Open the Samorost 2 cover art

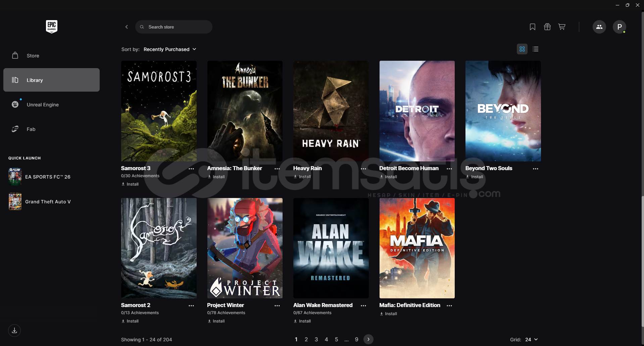[x=159, y=248]
